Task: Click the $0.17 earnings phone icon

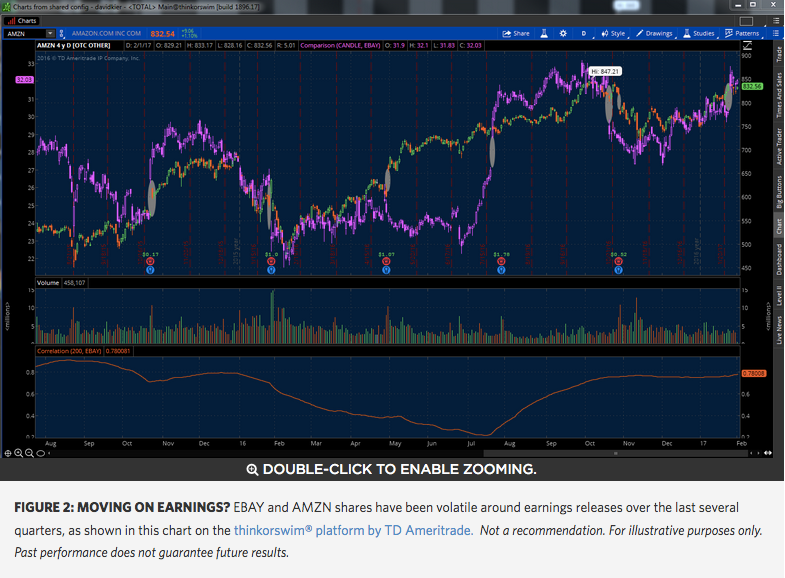Action: coord(150,261)
